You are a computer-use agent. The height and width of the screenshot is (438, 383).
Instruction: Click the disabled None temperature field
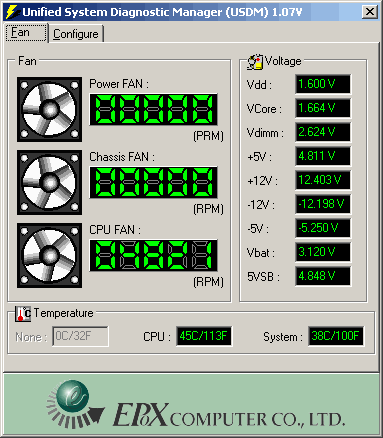pyautogui.click(x=80, y=336)
